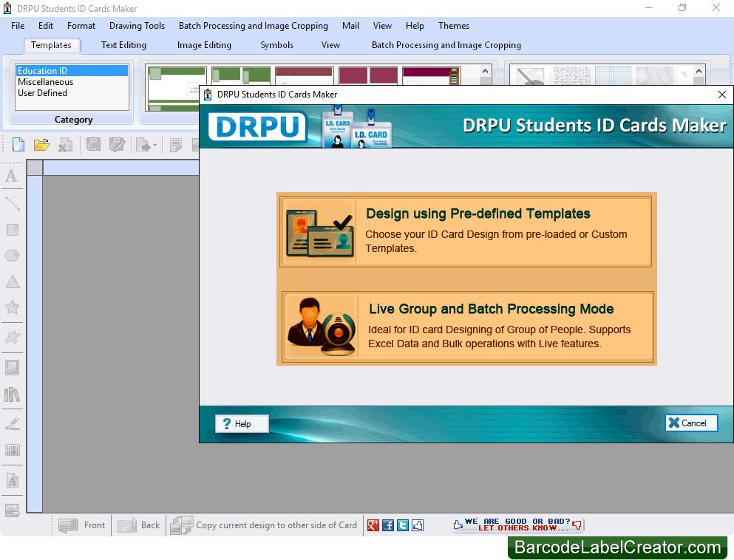Open the Image Library books icon
The image size is (734, 560).
point(12,395)
